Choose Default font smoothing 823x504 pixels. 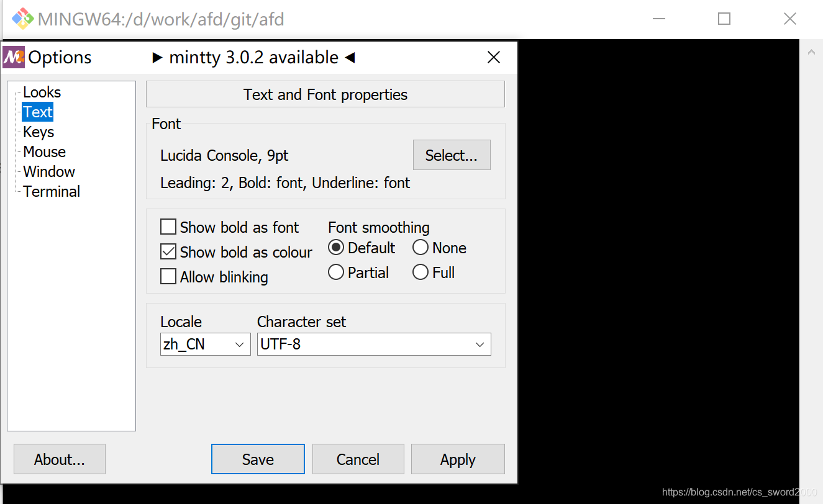click(361, 248)
